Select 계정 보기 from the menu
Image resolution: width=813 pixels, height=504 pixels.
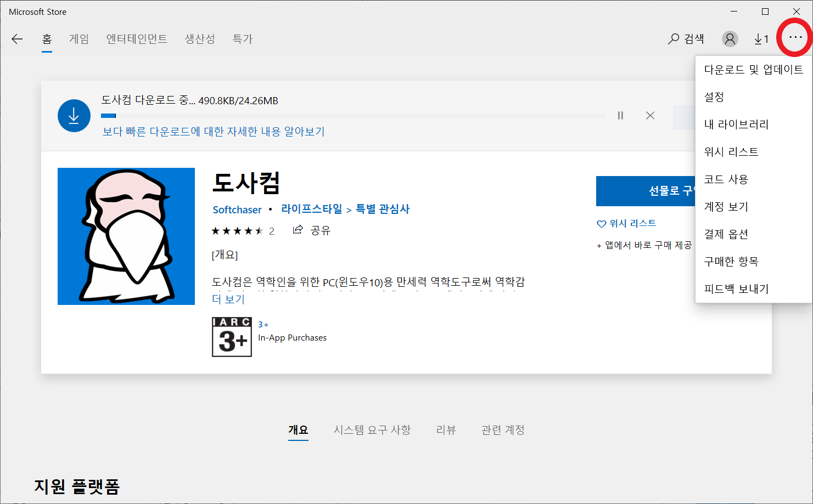(x=754, y=207)
